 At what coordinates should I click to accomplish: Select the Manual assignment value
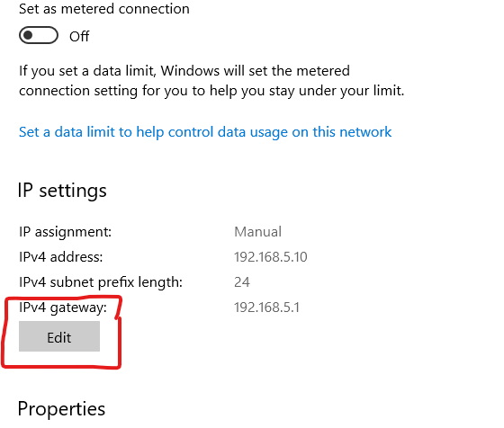(x=257, y=232)
